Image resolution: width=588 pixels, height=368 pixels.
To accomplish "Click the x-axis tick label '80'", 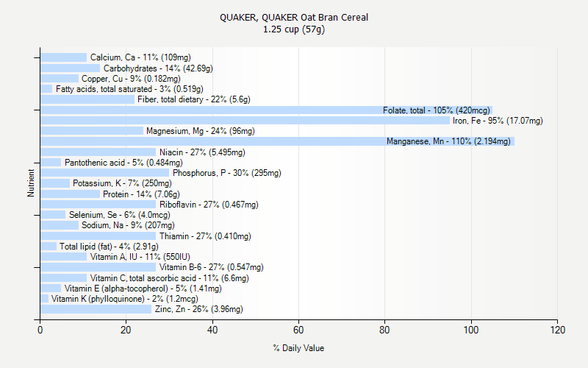I will pyautogui.click(x=384, y=330).
